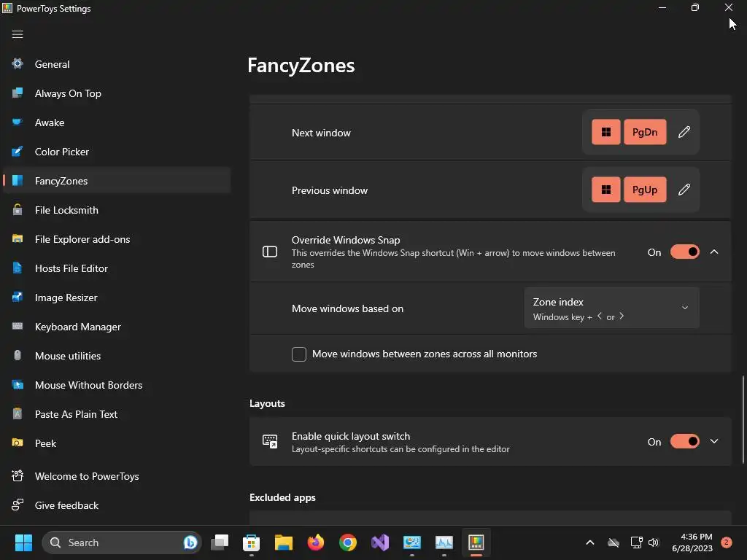Select Awake in the sidebar
This screenshot has height=560, width=747.
point(117,122)
